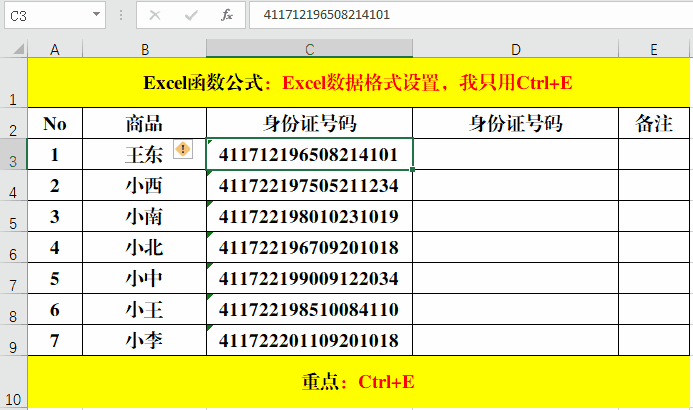Click the fill handle of cell C3

412,169
